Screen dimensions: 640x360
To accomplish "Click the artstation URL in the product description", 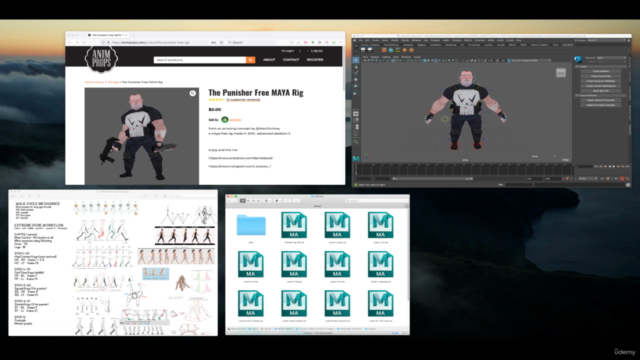I will pos(240,158).
